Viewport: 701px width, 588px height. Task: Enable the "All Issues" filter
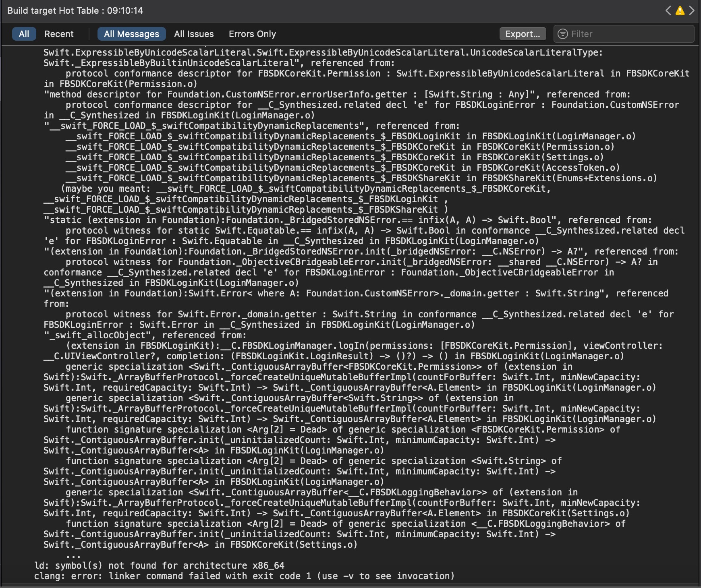pyautogui.click(x=194, y=34)
